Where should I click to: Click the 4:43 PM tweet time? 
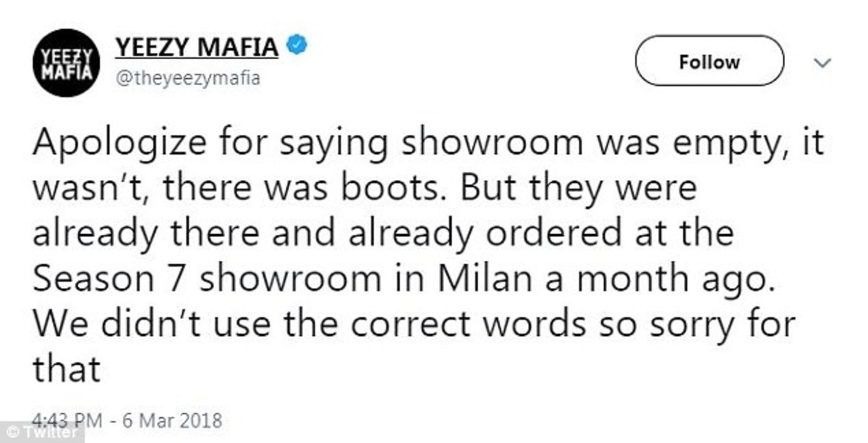tap(70, 419)
